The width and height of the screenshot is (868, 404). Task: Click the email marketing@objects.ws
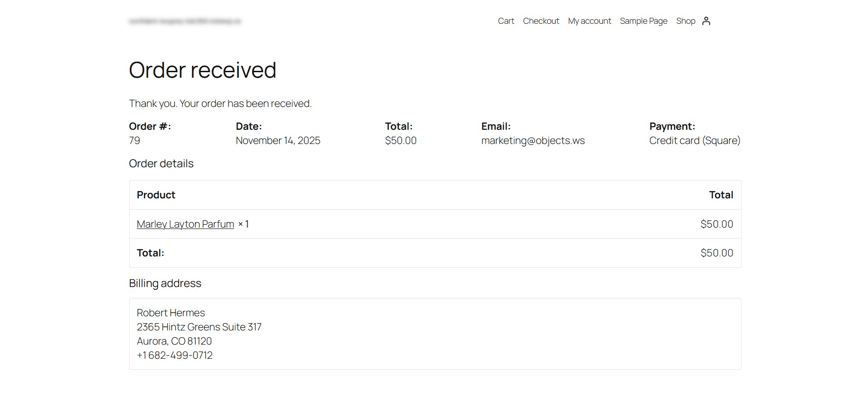(x=533, y=141)
